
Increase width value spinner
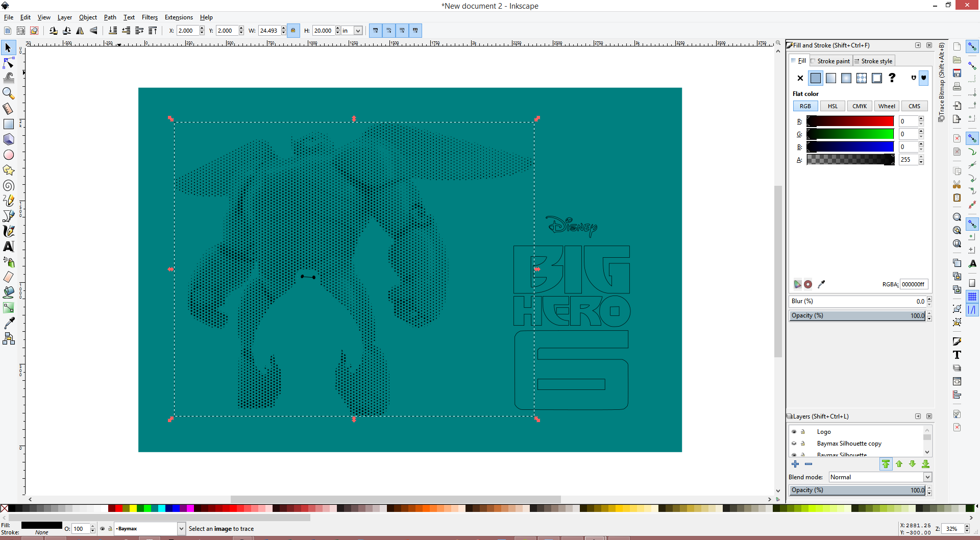point(284,29)
